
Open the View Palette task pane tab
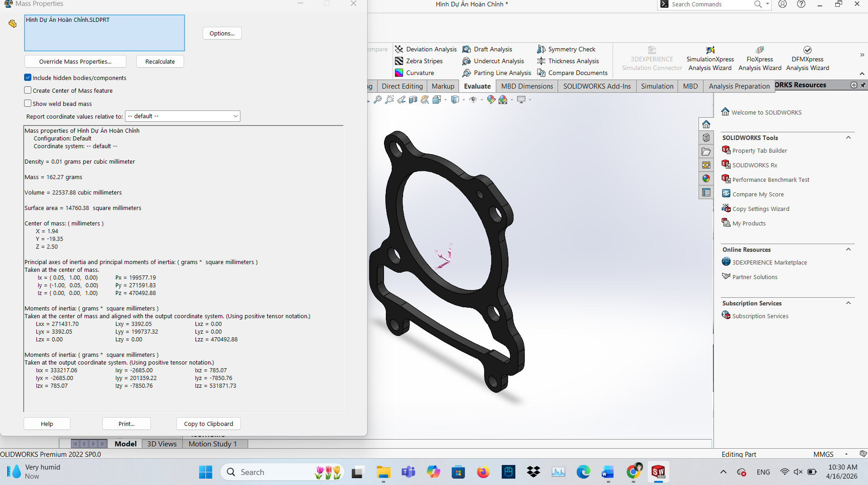click(706, 165)
